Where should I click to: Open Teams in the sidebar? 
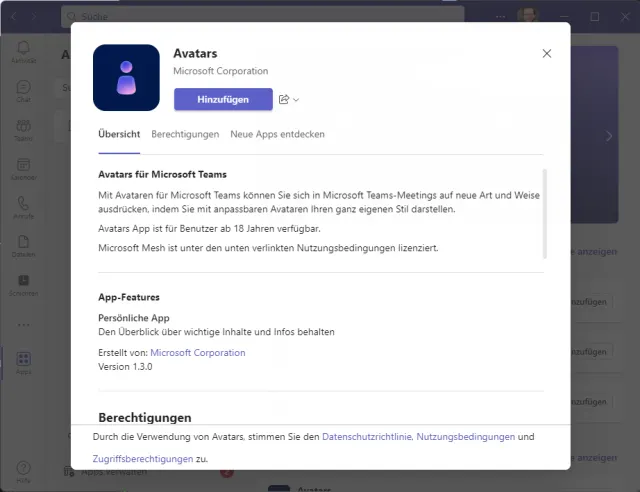pos(23,130)
